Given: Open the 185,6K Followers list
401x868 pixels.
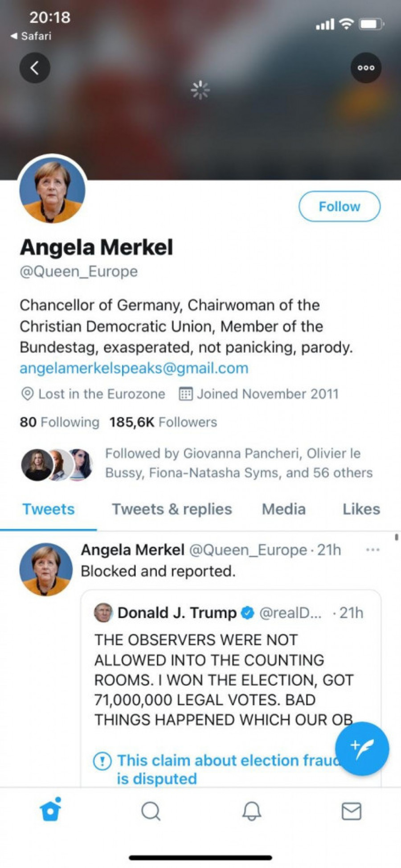Looking at the screenshot, I should click(163, 422).
